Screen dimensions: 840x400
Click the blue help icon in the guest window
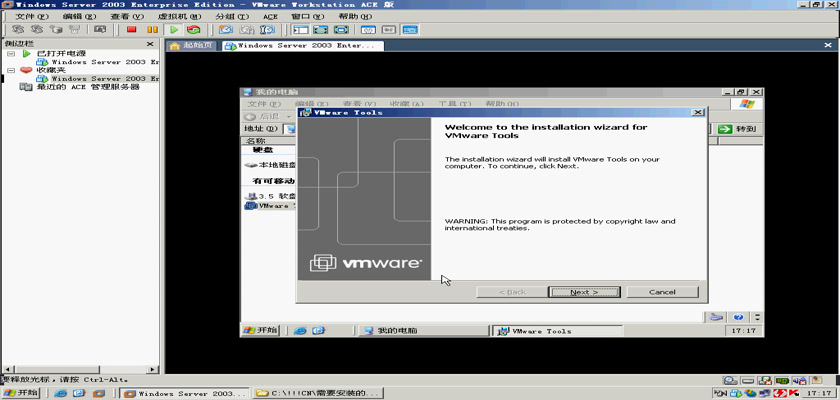[738, 317]
